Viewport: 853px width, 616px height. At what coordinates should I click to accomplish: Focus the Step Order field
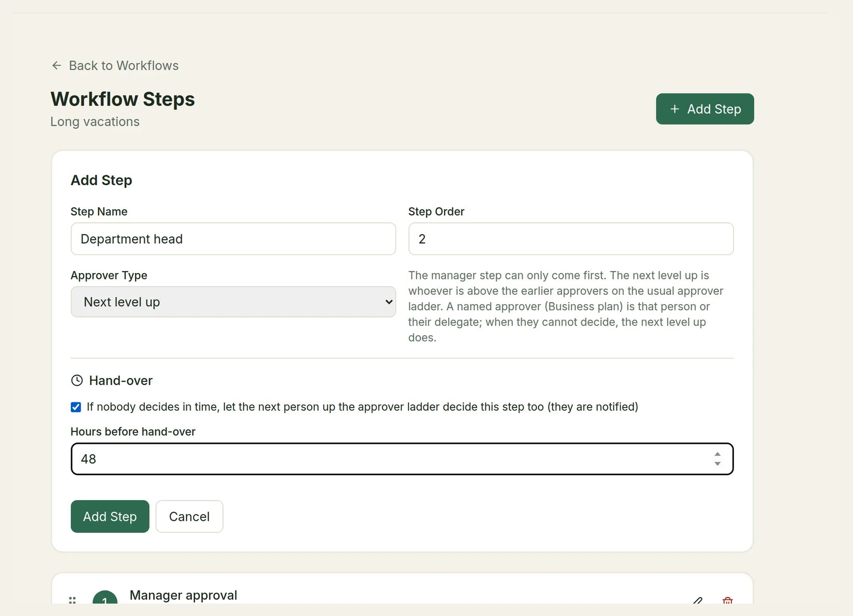(x=571, y=239)
